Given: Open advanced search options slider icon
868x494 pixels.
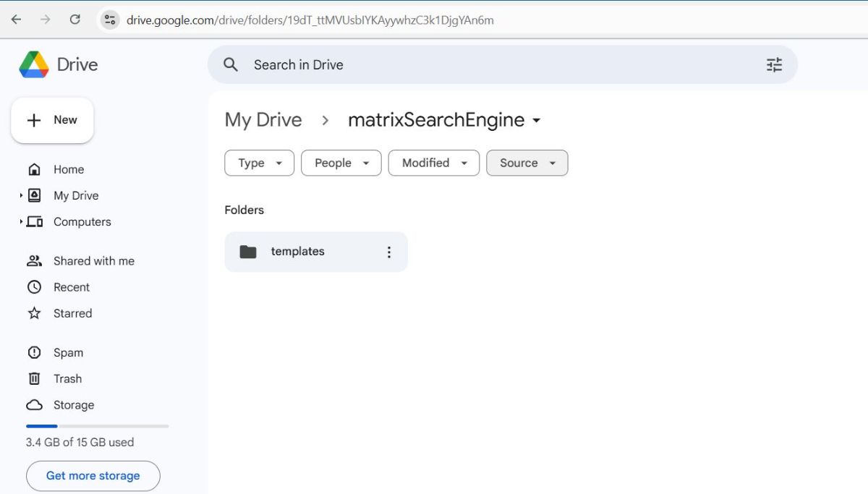Looking at the screenshot, I should (774, 65).
